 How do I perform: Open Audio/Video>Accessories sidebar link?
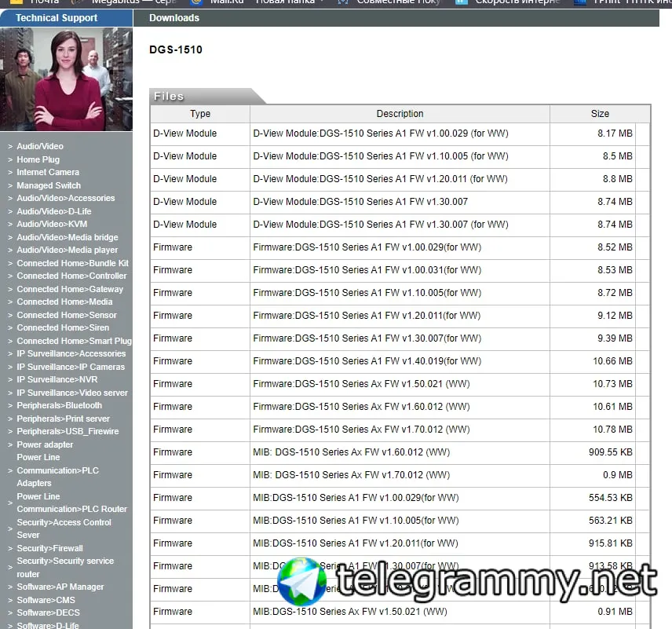(66, 198)
